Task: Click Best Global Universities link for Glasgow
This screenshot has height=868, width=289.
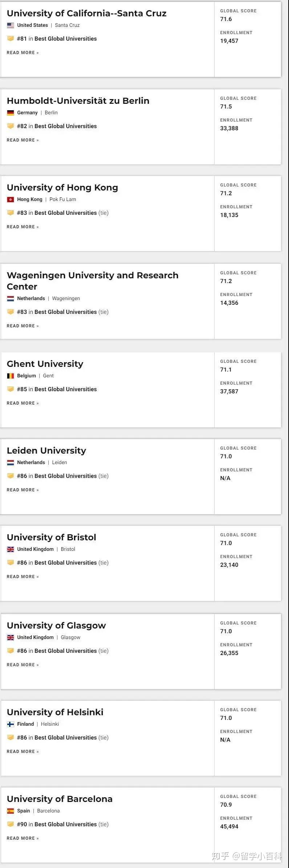Action: click(66, 651)
